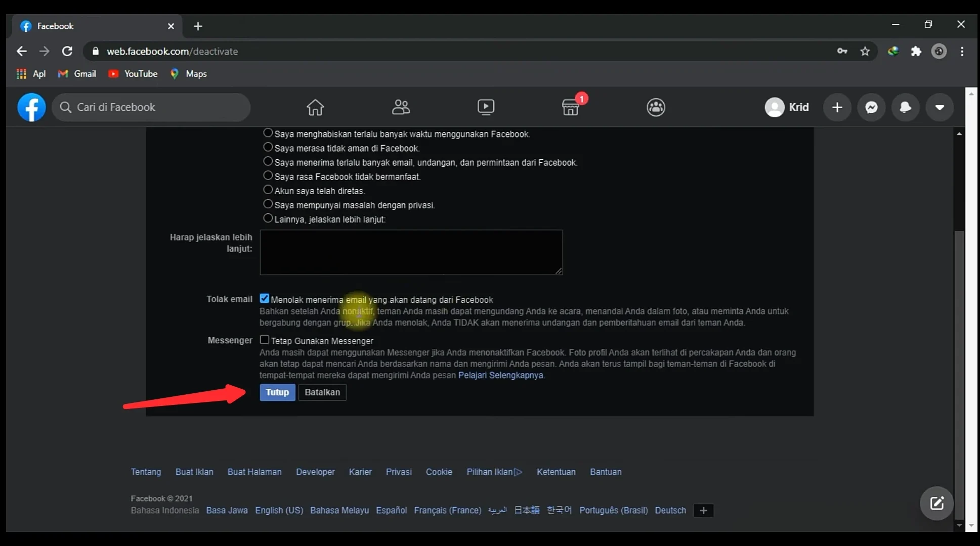980x546 pixels.
Task: Expand the Account dropdown arrow
Action: coord(940,107)
